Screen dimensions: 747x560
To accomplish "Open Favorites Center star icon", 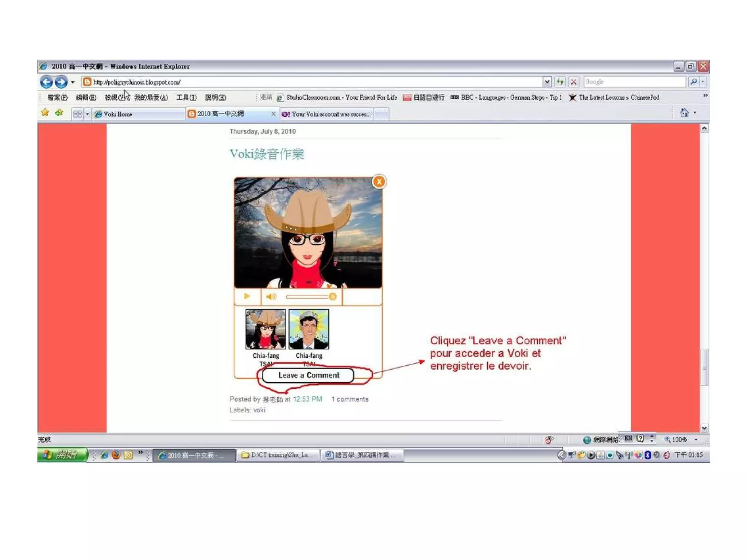I will click(45, 113).
